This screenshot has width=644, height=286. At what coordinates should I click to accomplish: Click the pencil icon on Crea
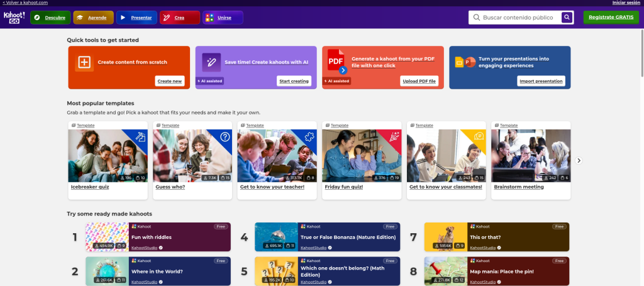pos(166,18)
